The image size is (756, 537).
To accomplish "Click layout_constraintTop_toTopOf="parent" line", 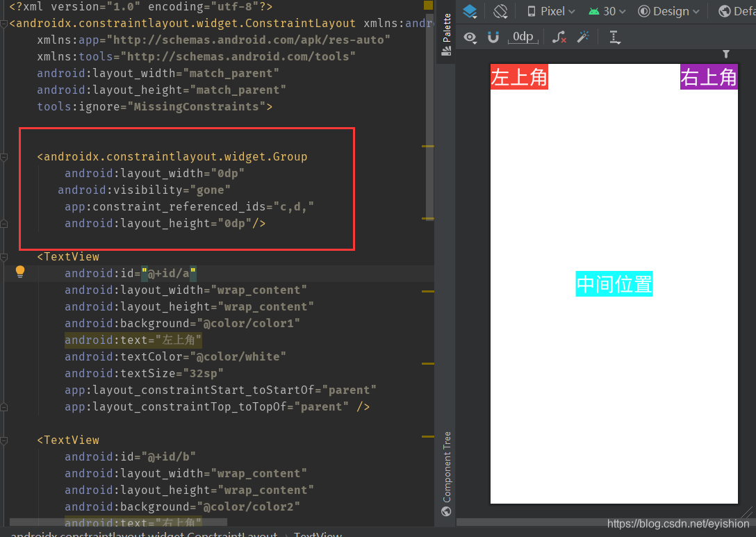I will 217,407.
